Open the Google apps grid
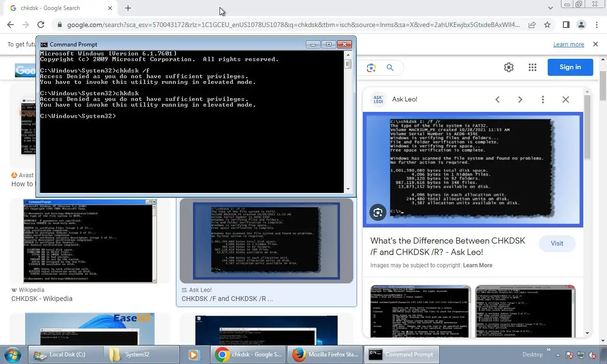 (533, 67)
